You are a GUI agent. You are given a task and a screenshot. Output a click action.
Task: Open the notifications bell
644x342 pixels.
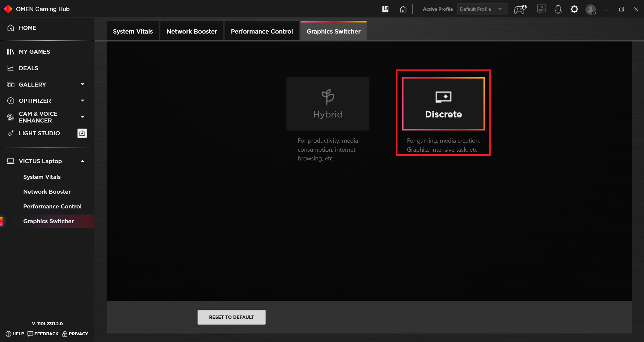point(558,9)
